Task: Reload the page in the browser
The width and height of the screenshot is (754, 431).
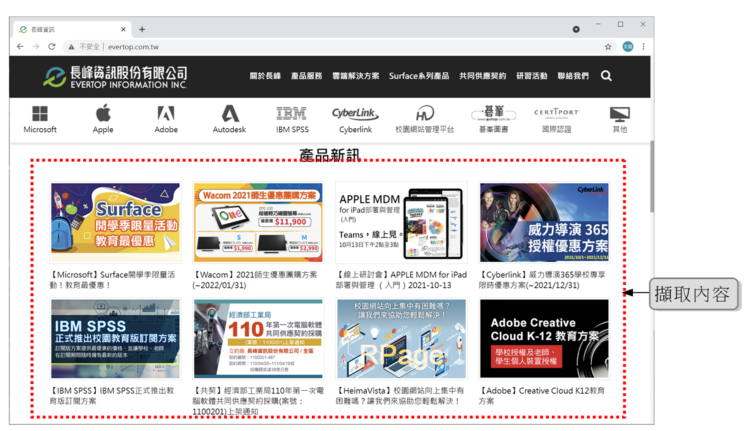Action: [51, 47]
